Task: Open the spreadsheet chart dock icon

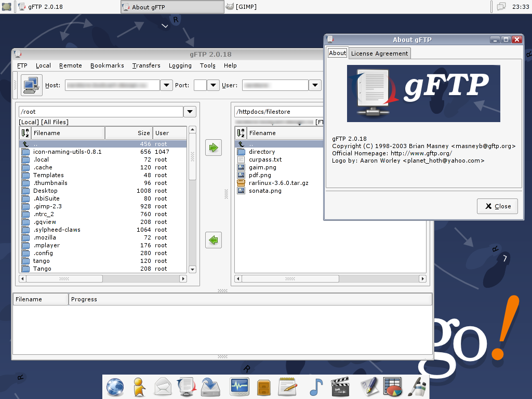Action: pos(393,387)
